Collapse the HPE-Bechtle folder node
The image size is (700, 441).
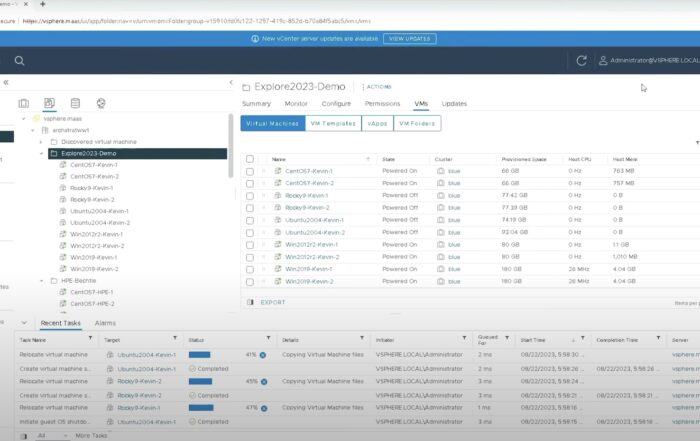[42, 281]
